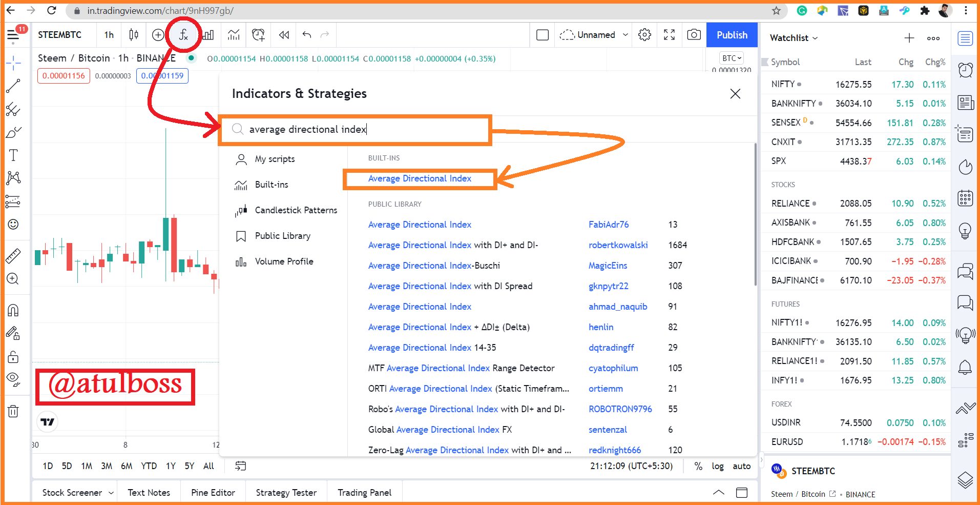Open chart settings gear icon
This screenshot has width=980, height=505.
(644, 35)
